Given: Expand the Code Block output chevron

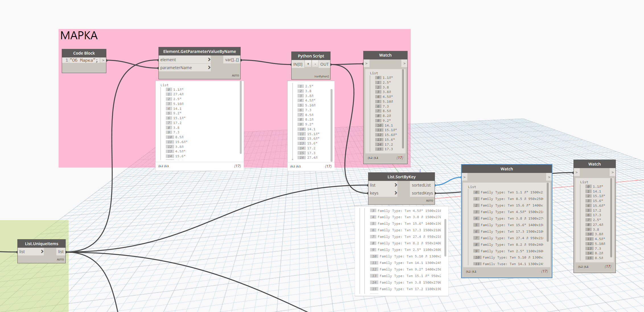Looking at the screenshot, I should [103, 60].
